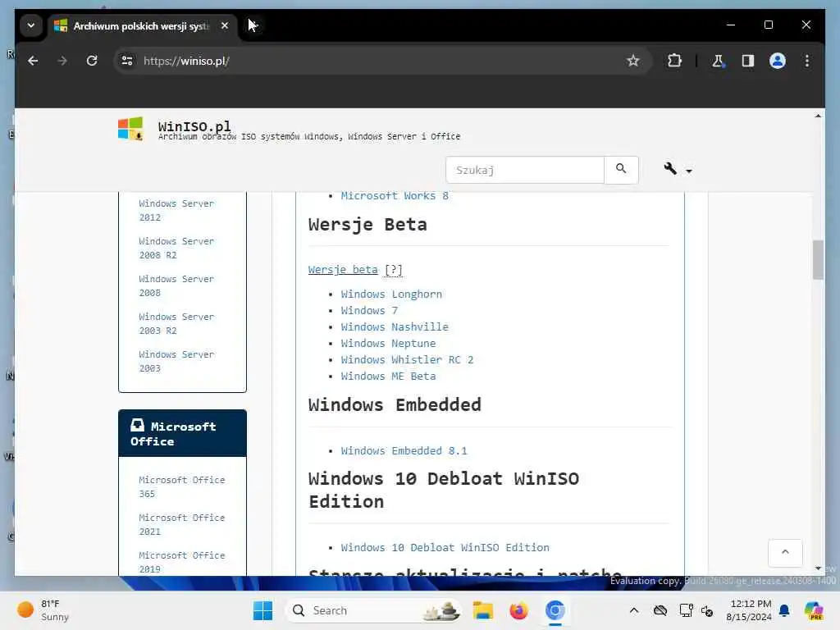Close the Archiwum polskich wersji tab

[225, 25]
